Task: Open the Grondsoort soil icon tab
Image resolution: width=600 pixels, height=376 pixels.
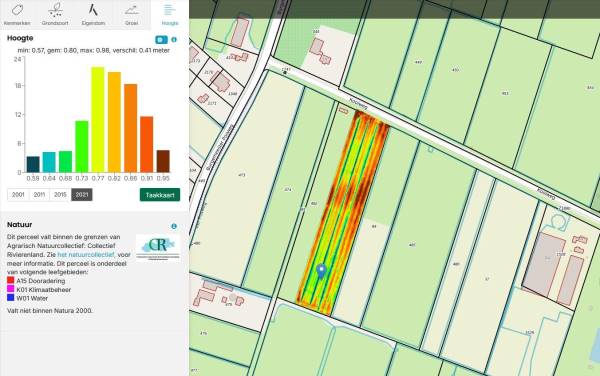Action: [x=55, y=15]
